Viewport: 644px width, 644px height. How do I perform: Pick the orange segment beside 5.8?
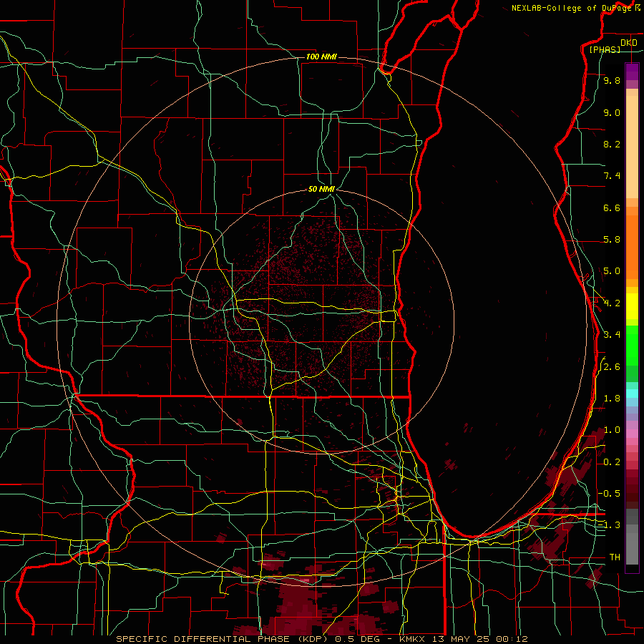pos(632,247)
